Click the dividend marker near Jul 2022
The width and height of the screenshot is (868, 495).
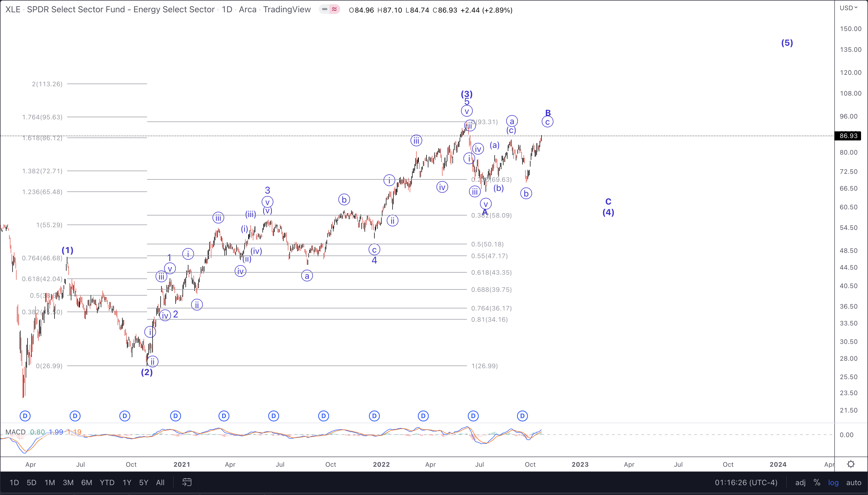point(473,416)
